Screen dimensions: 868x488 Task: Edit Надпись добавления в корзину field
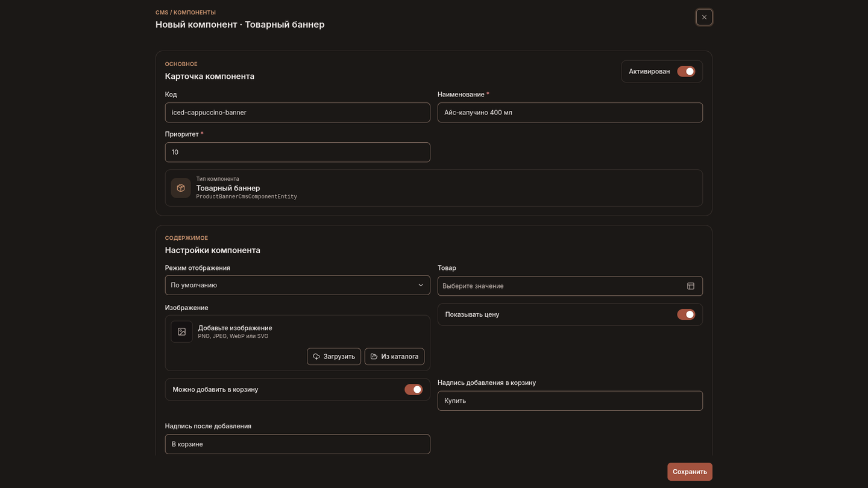point(570,401)
